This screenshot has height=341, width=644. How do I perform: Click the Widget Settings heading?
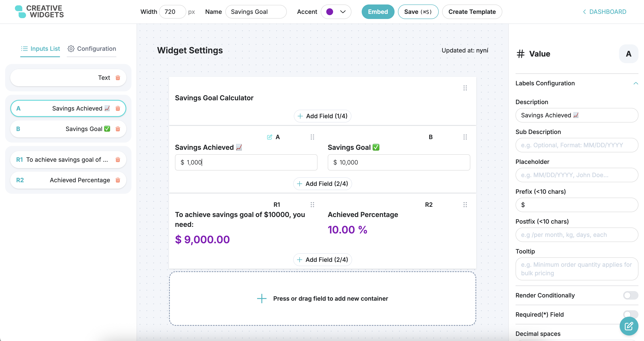(190, 50)
